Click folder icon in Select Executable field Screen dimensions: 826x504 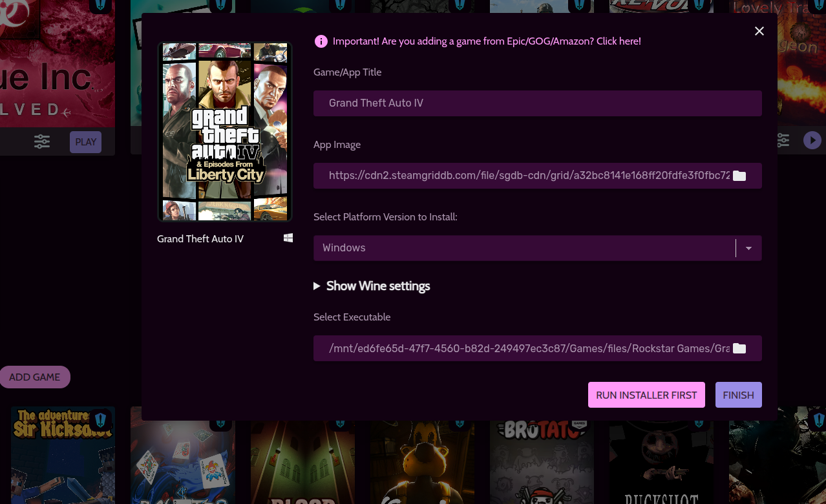(x=739, y=348)
